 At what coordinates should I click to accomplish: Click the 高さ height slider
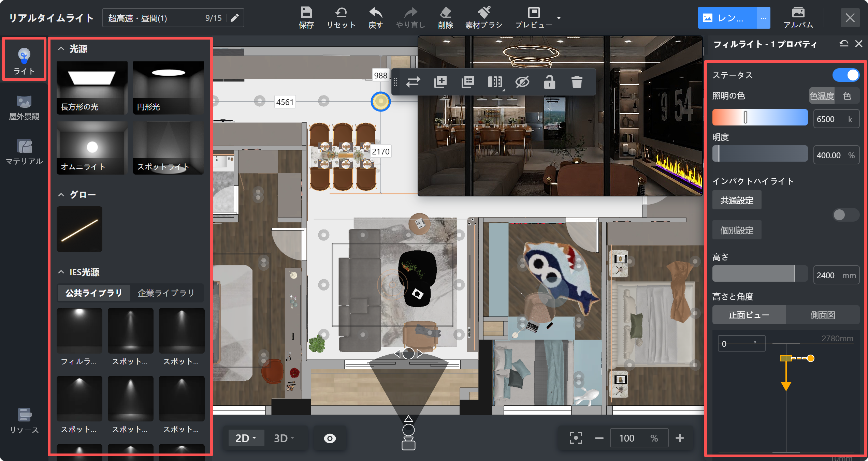[x=760, y=273]
